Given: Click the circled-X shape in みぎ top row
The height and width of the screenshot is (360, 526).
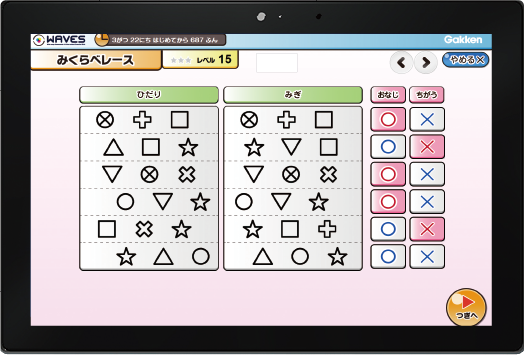Looking at the screenshot, I should coord(249,120).
